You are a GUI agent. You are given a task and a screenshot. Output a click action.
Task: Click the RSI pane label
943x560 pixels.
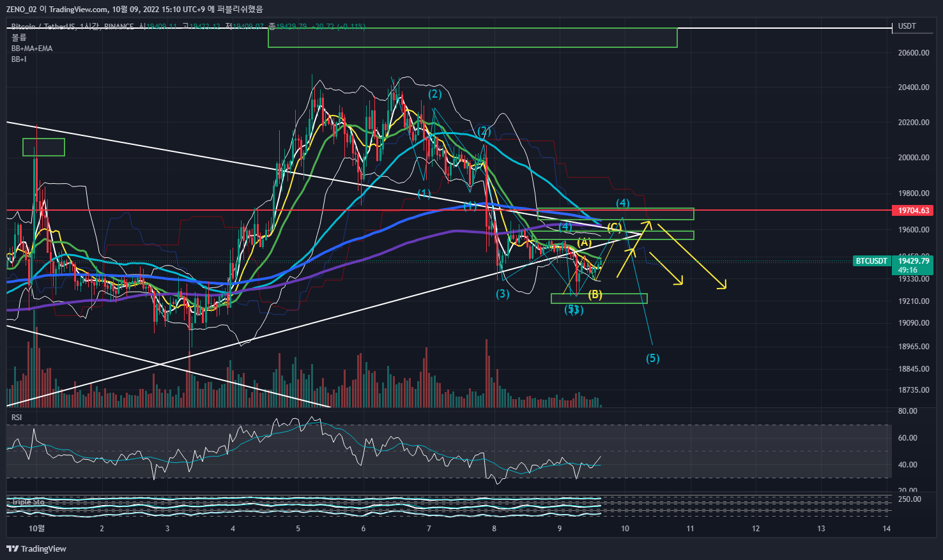[17, 418]
